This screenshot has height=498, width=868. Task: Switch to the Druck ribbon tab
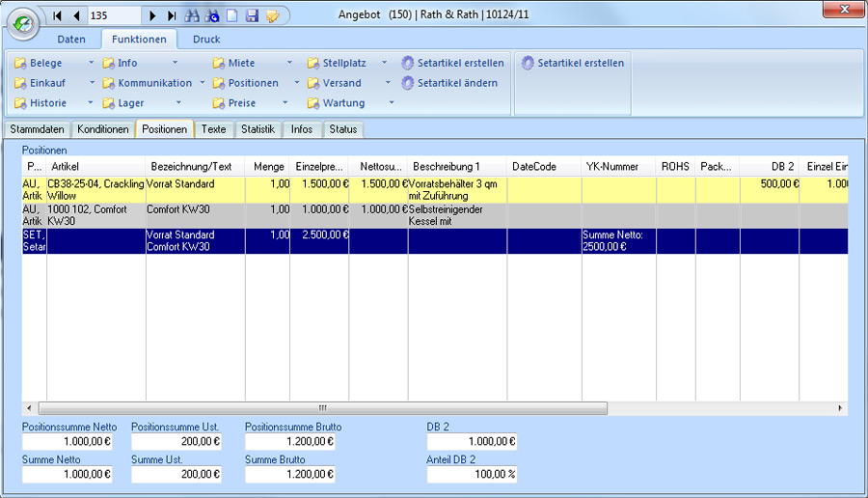coord(206,40)
